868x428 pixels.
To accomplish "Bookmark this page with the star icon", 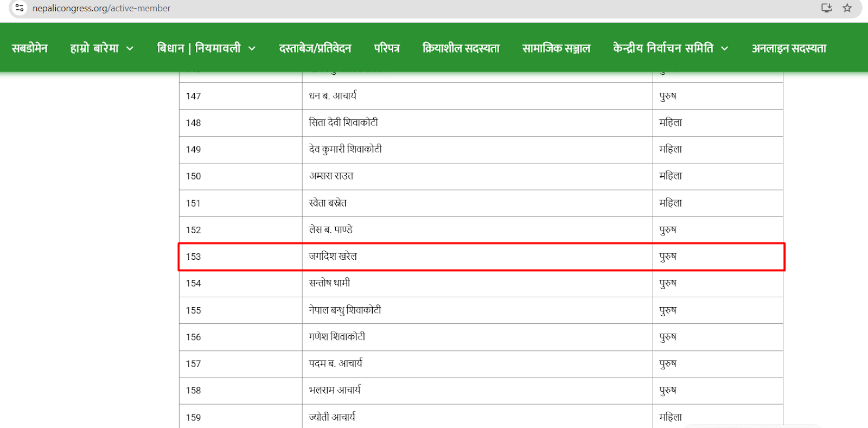I will point(847,8).
